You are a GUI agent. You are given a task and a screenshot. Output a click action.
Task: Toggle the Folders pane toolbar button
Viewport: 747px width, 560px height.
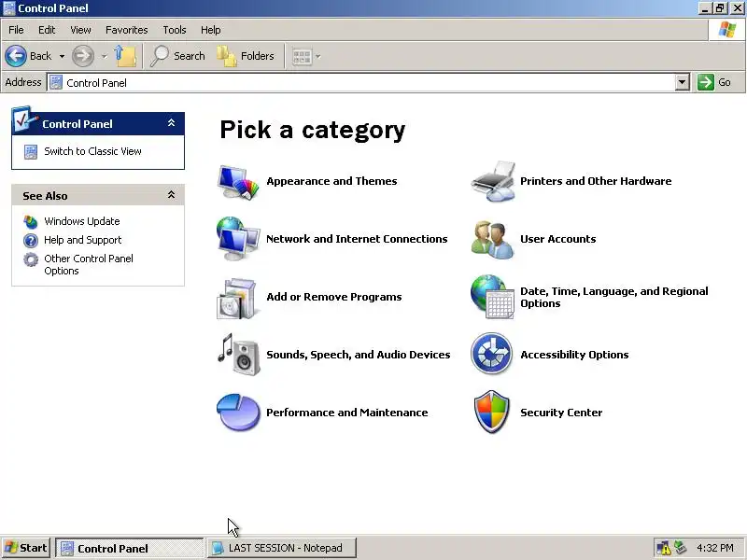click(x=246, y=56)
